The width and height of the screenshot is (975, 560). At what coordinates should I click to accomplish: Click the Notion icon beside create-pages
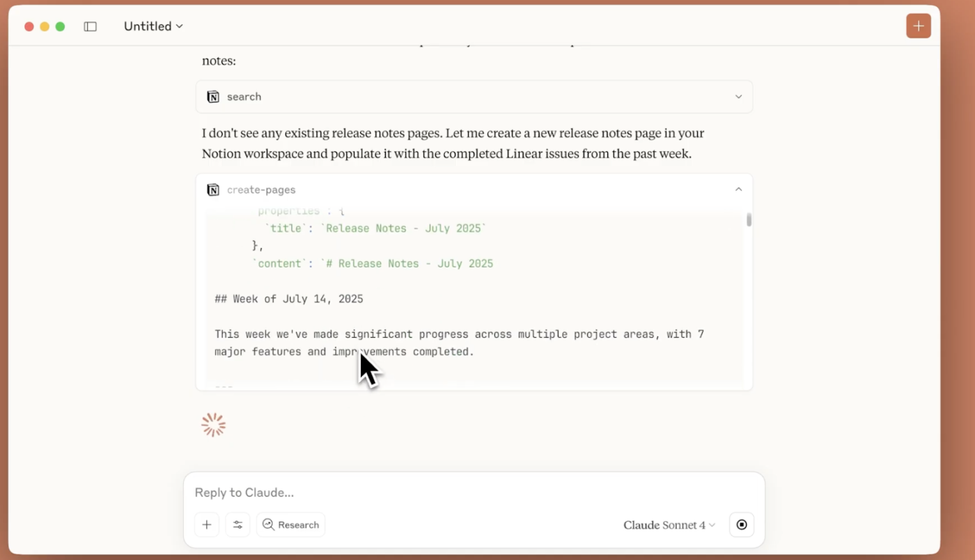(213, 189)
